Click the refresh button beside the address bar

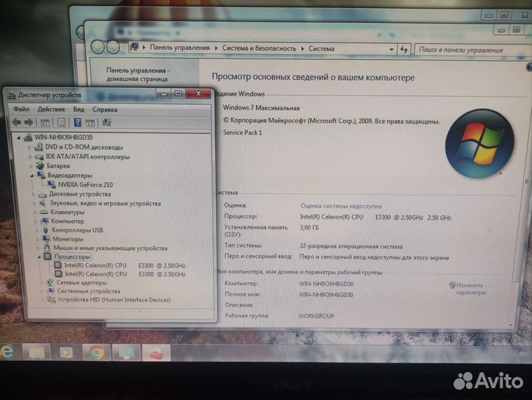pyautogui.click(x=404, y=50)
